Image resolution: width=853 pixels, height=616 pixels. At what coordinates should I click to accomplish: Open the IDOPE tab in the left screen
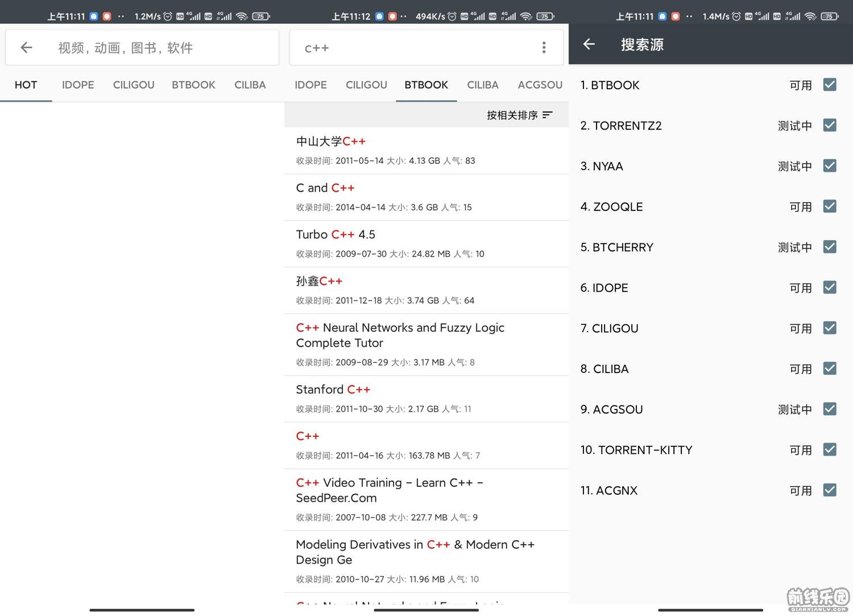(78, 85)
